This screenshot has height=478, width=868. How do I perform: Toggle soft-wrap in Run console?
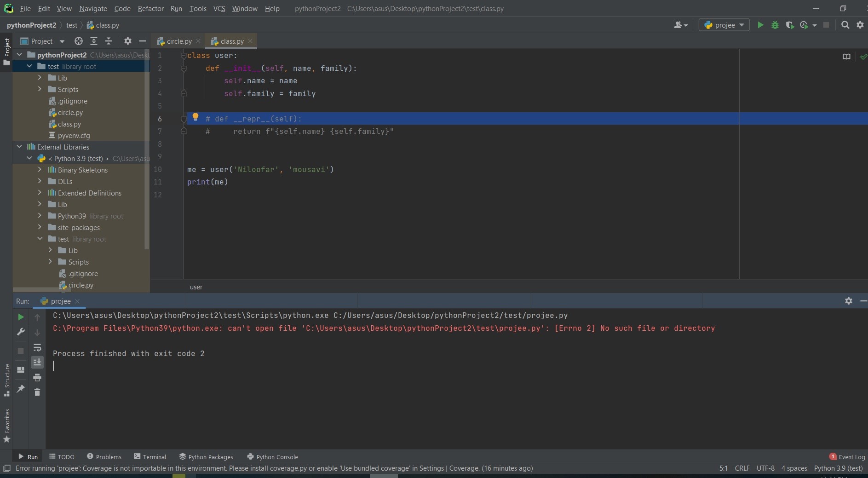[37, 348]
